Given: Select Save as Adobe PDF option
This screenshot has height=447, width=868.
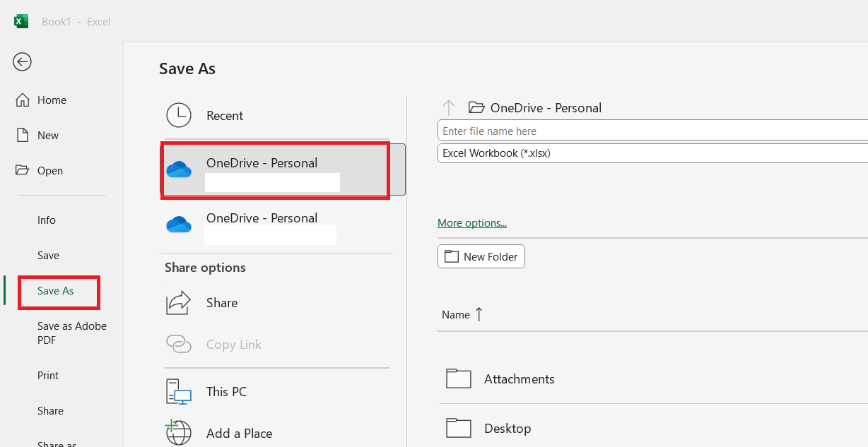Looking at the screenshot, I should pos(72,333).
